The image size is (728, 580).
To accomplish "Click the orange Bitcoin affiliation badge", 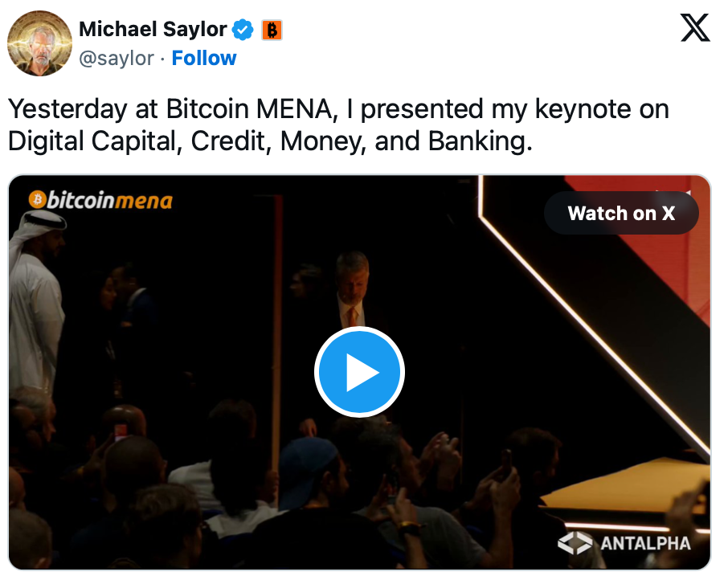I will click(272, 31).
